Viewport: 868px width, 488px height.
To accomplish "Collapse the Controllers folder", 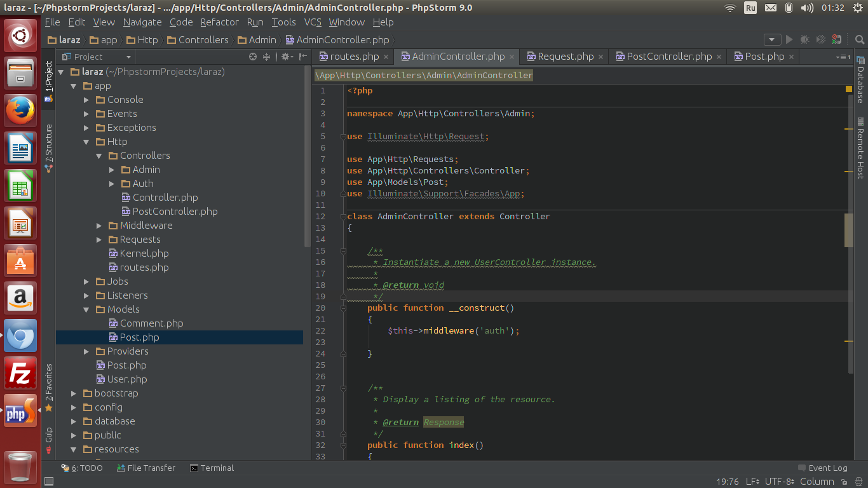I will 99,156.
